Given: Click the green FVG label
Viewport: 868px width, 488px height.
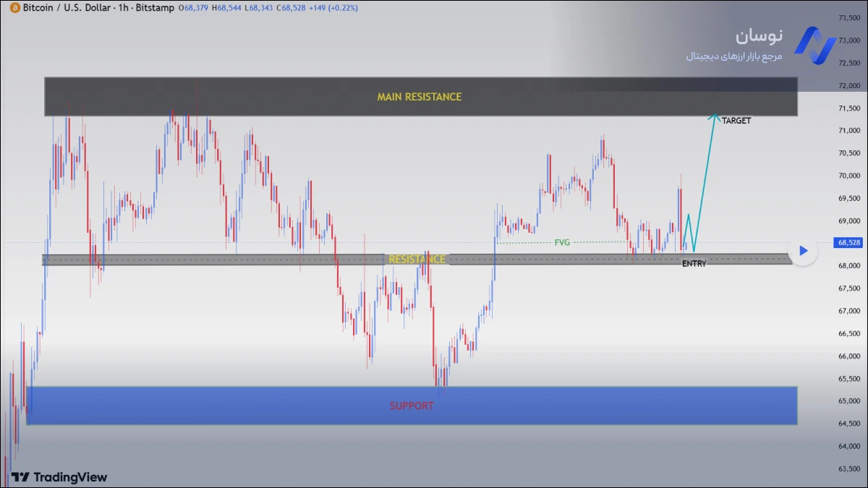Looking at the screenshot, I should [x=562, y=243].
